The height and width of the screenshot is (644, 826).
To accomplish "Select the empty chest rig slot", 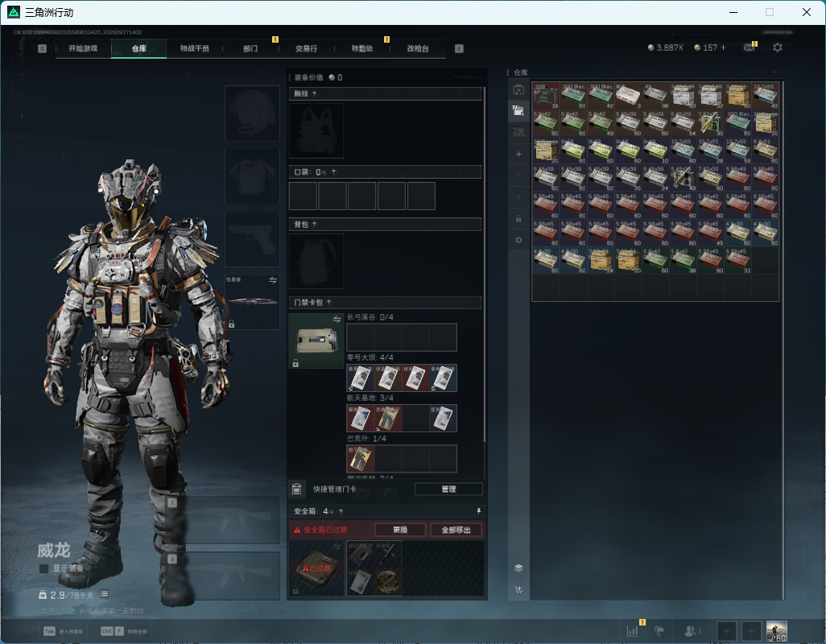I will point(316,130).
